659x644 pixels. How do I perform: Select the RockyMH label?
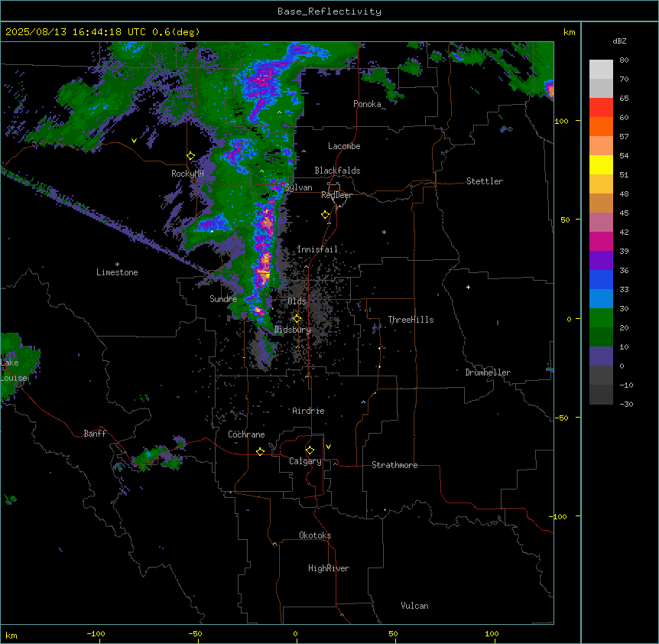187,173
